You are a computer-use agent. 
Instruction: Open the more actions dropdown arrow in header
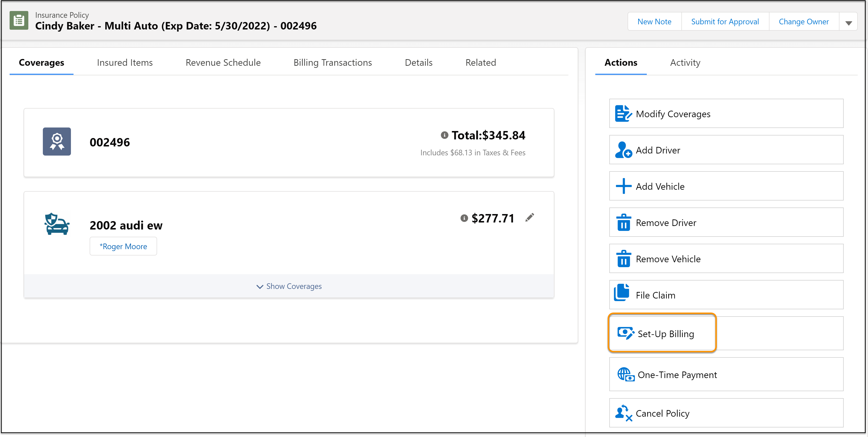tap(849, 22)
